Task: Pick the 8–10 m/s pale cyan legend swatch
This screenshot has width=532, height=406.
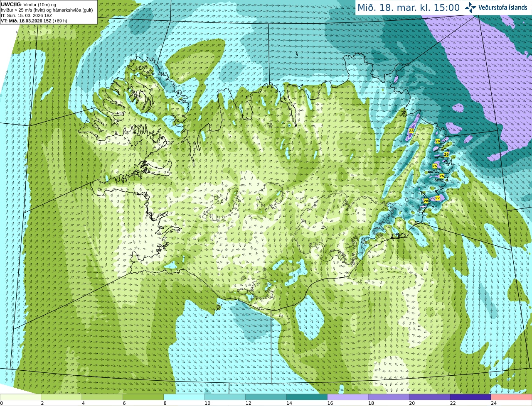Action: pos(184,397)
